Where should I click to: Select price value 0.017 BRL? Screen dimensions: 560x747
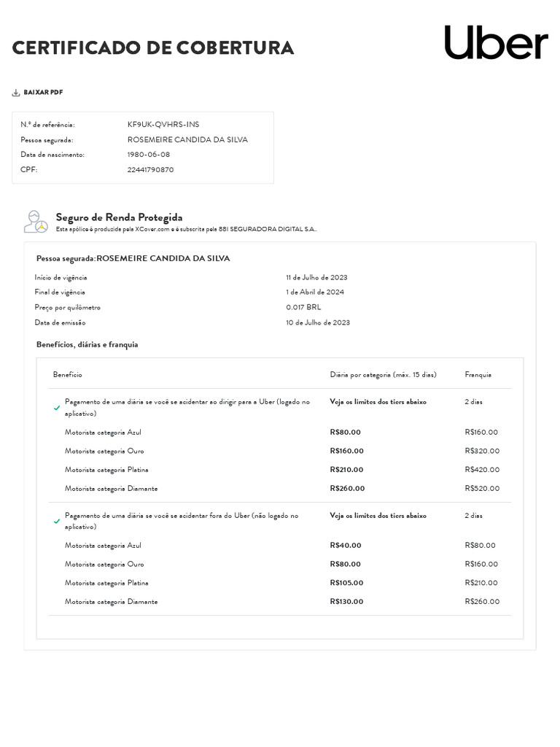click(x=303, y=307)
